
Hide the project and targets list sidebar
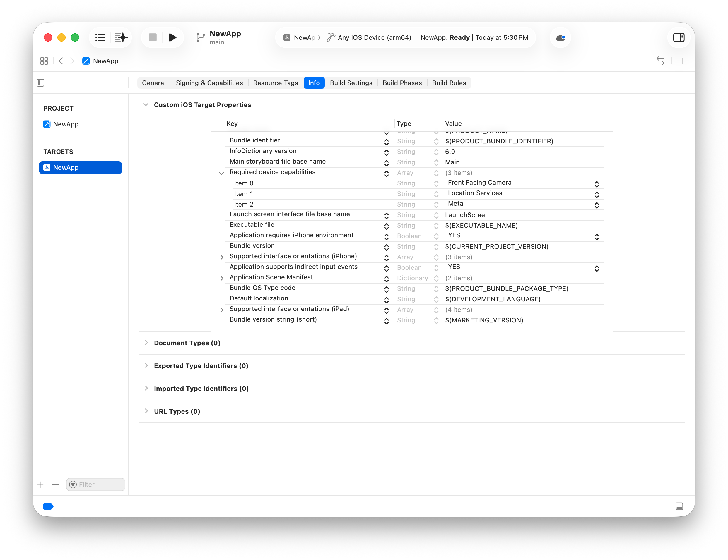coord(40,83)
